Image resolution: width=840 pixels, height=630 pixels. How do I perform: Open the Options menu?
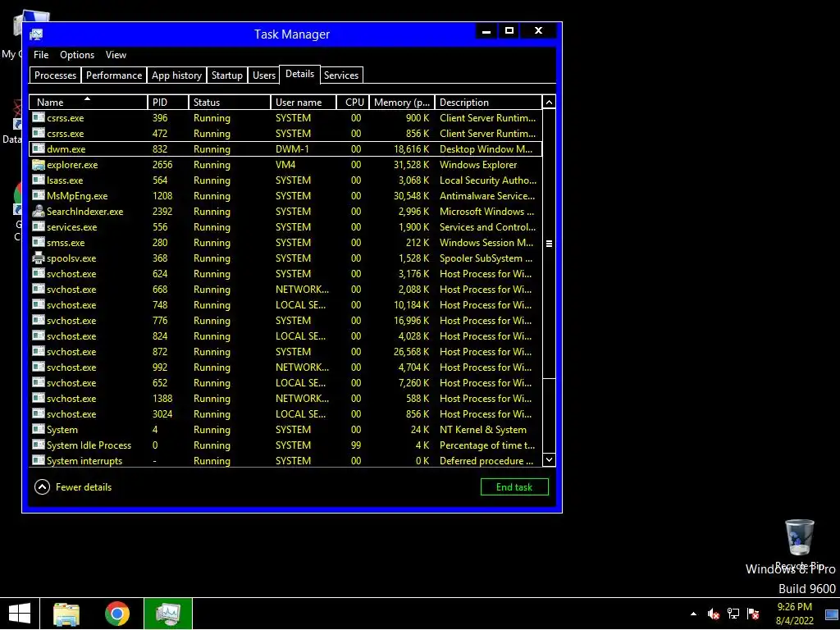(x=77, y=55)
